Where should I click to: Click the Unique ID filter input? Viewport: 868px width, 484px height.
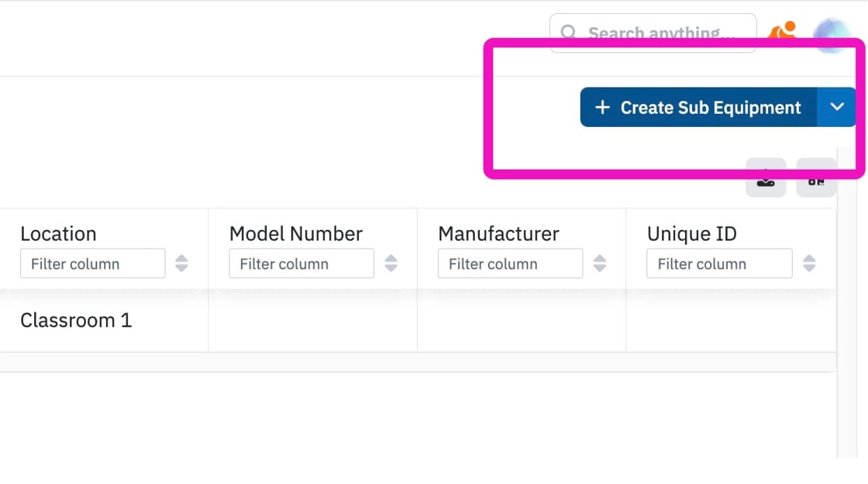coord(719,263)
